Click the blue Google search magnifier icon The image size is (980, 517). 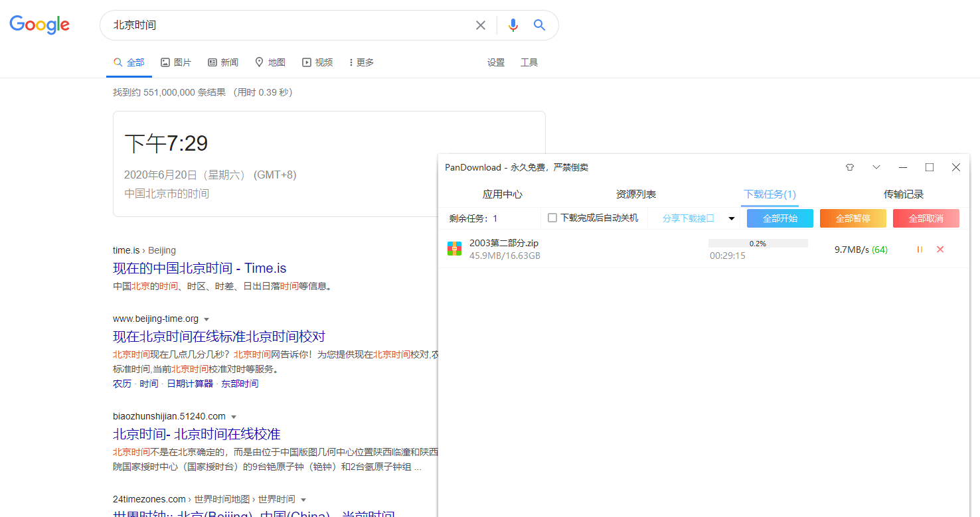[539, 25]
